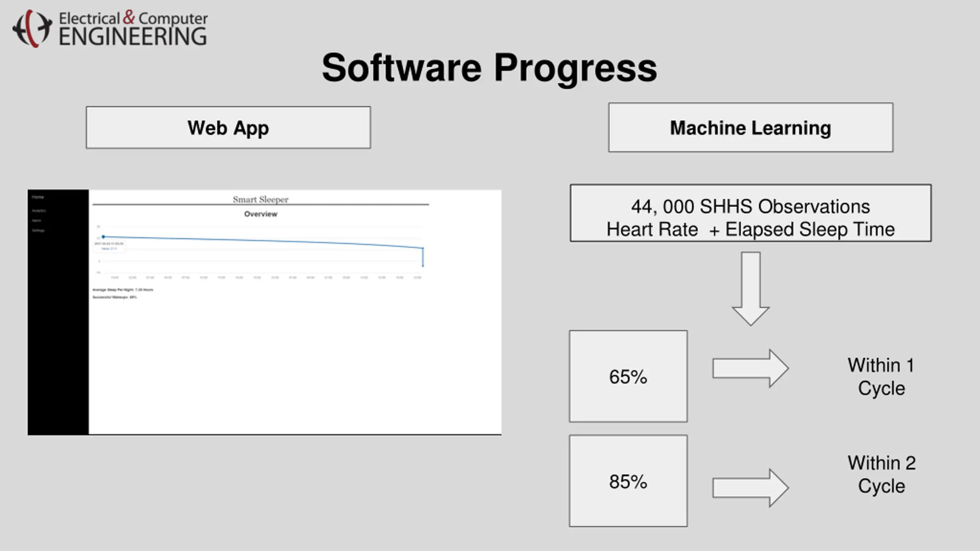Click the Software Progress title
The image size is (980, 551).
tap(489, 68)
